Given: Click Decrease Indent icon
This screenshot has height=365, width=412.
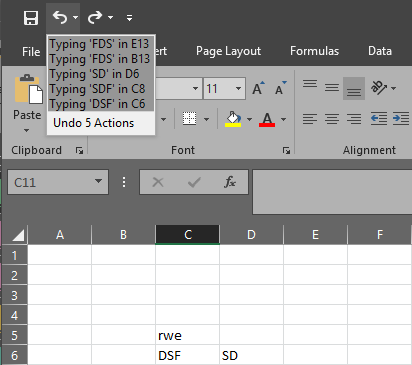Looking at the screenshot, I should pos(379,119).
